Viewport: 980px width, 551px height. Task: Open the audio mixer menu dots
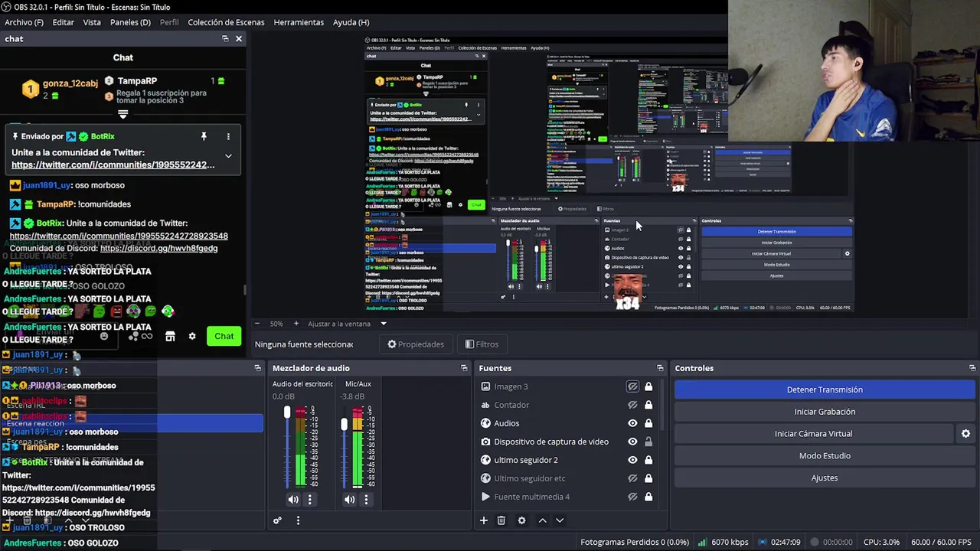tap(298, 520)
